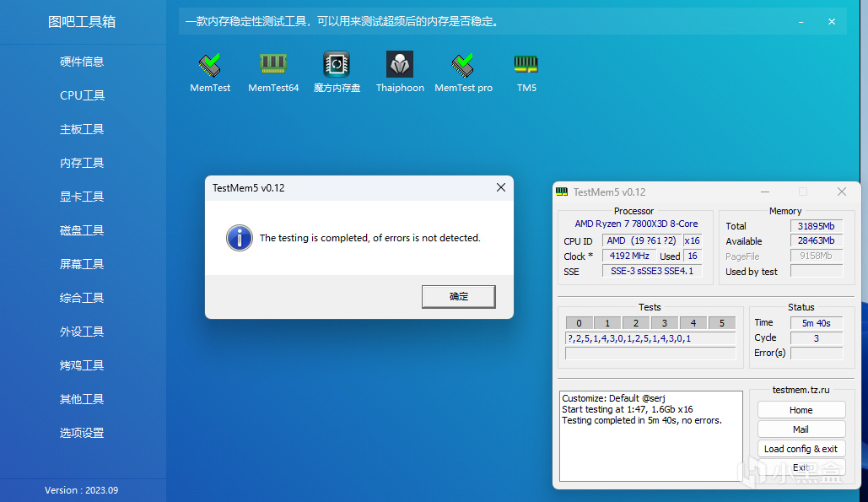868x502 pixels.
Task: Open the Thaiphoon tool icon
Action: (400, 64)
